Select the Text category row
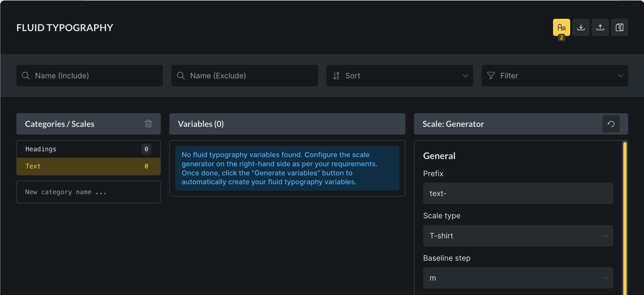644x295 pixels. tap(80, 166)
